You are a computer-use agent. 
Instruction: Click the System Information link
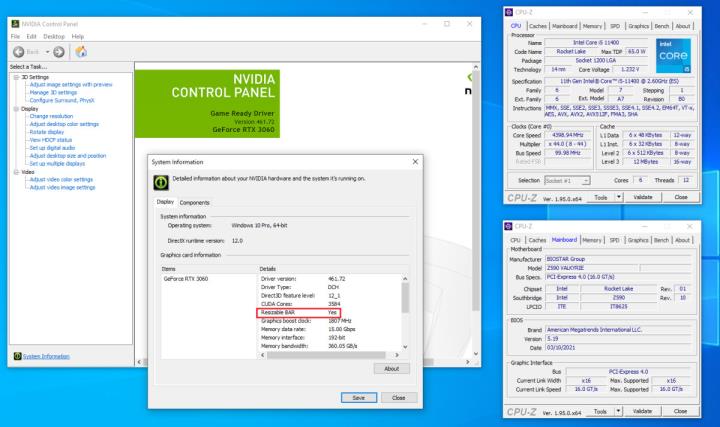click(x=46, y=356)
